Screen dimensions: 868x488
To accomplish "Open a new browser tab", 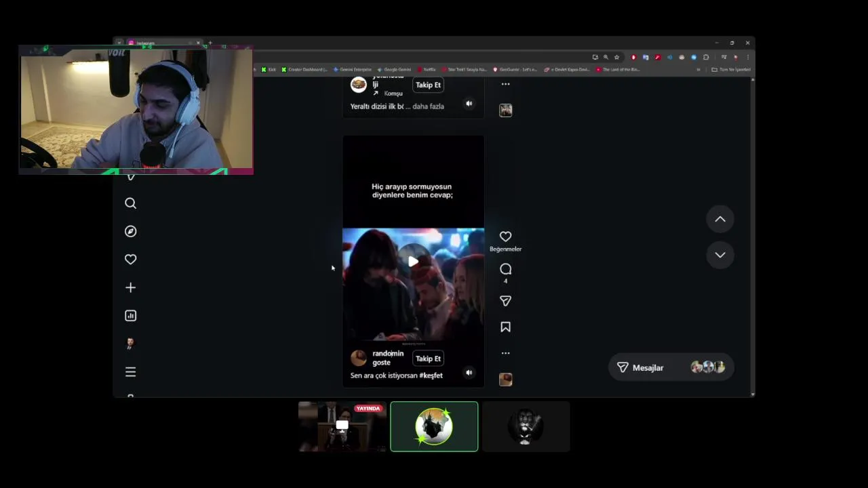I will (210, 43).
